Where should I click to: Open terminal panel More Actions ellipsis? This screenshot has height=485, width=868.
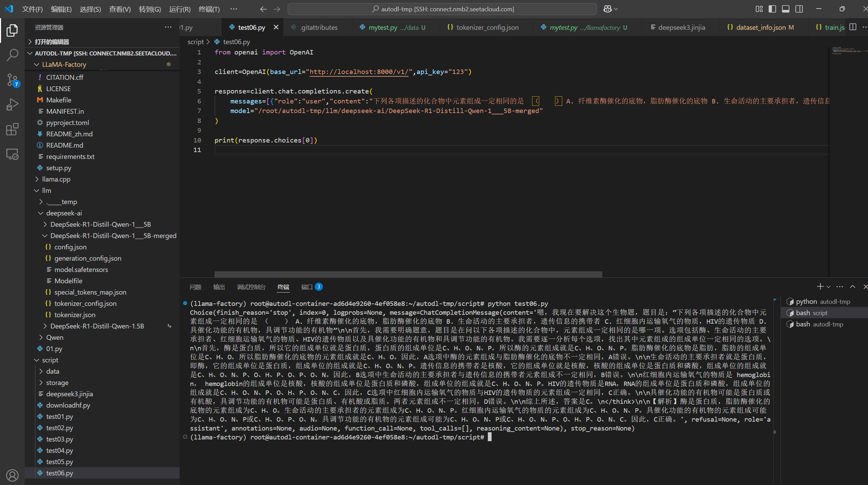[840, 287]
